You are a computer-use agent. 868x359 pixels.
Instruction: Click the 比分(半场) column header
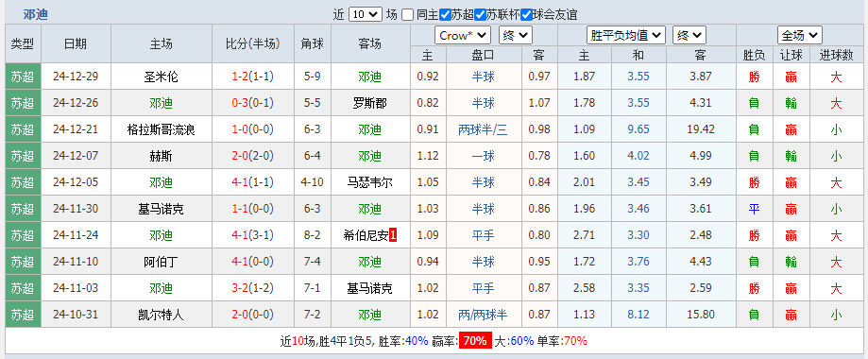click(252, 43)
